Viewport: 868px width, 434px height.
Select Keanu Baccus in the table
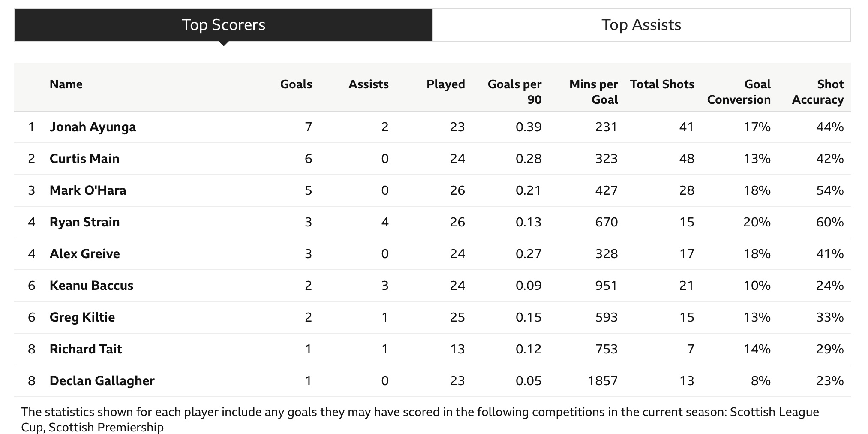[x=91, y=286]
